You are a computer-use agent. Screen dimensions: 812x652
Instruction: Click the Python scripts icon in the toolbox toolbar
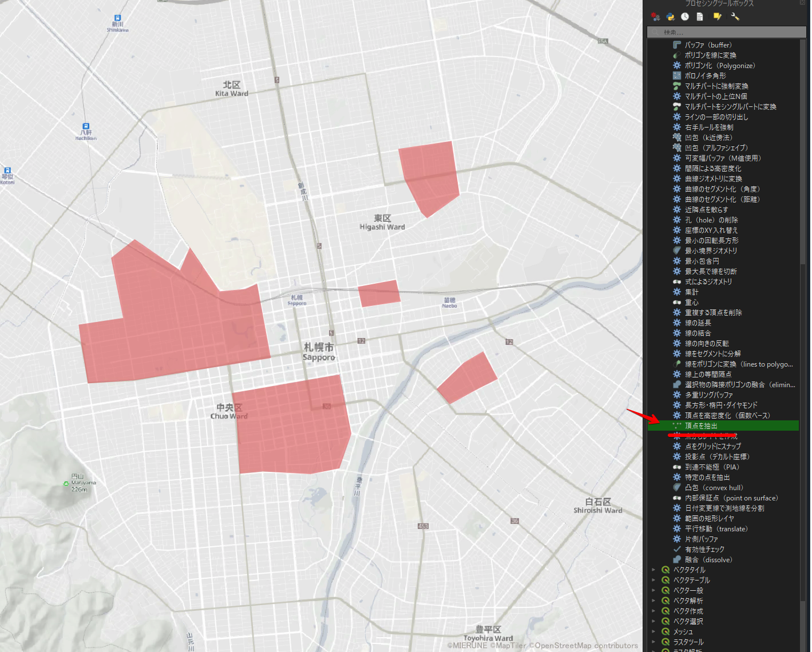(x=671, y=17)
